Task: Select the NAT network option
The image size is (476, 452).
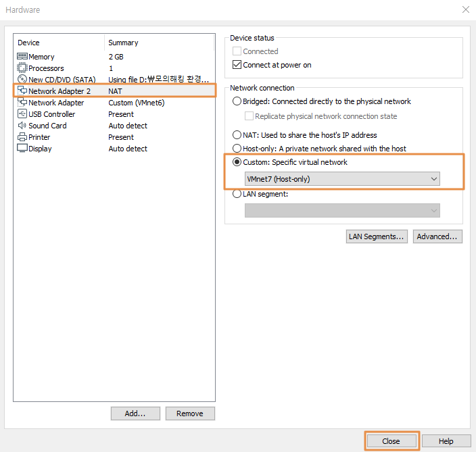Action: coord(237,134)
